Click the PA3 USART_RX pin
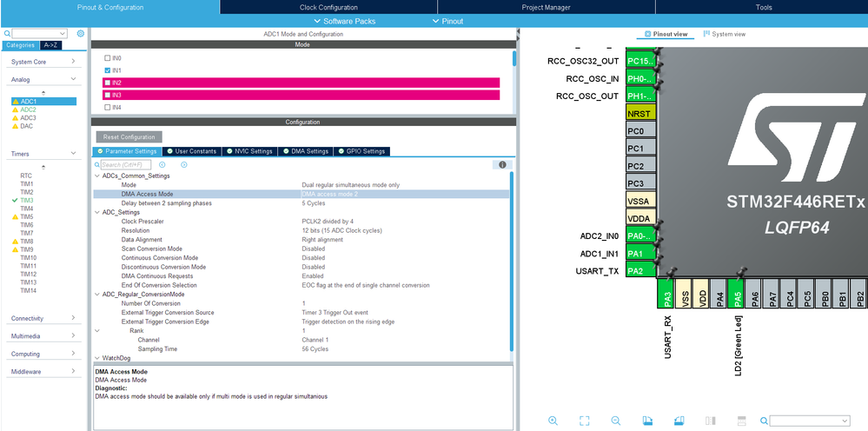 [667, 293]
